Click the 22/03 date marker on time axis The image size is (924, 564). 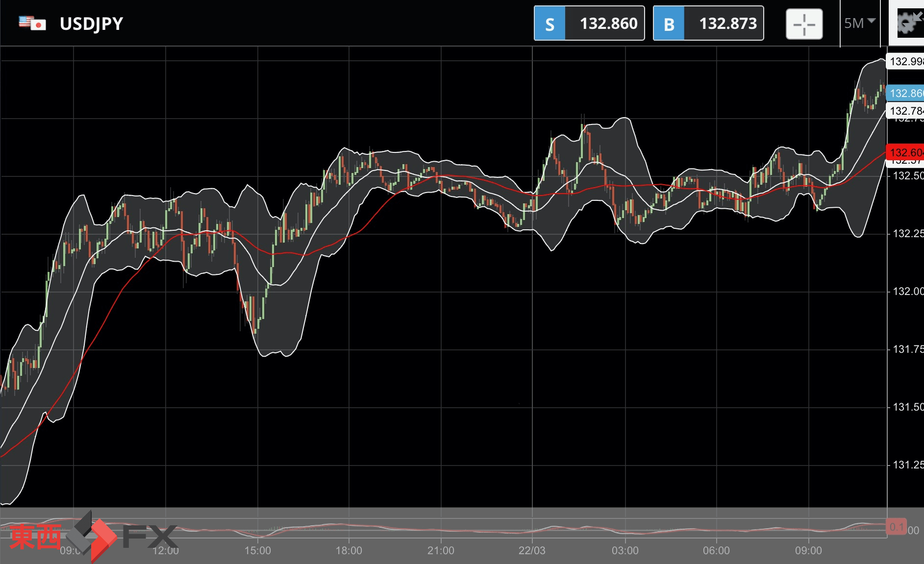coord(532,551)
